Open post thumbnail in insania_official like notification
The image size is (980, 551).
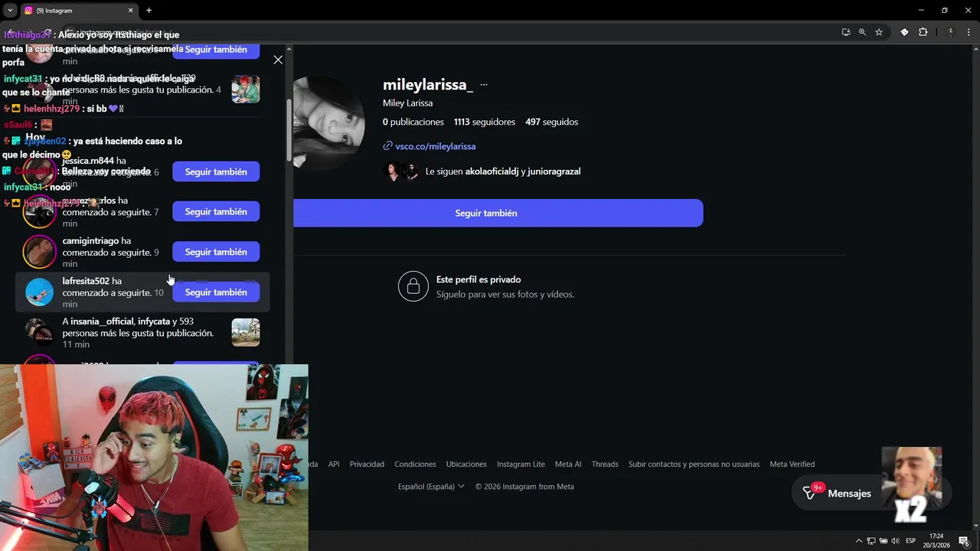pyautogui.click(x=246, y=332)
